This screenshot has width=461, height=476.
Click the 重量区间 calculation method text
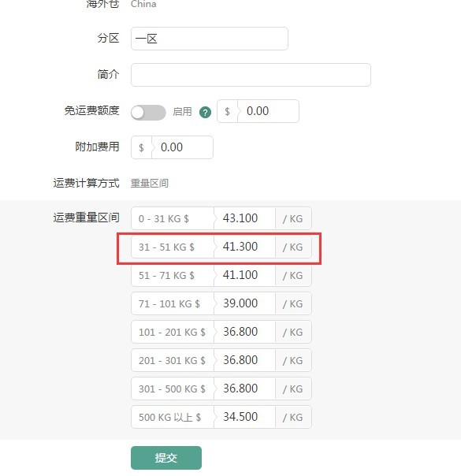[x=149, y=184]
